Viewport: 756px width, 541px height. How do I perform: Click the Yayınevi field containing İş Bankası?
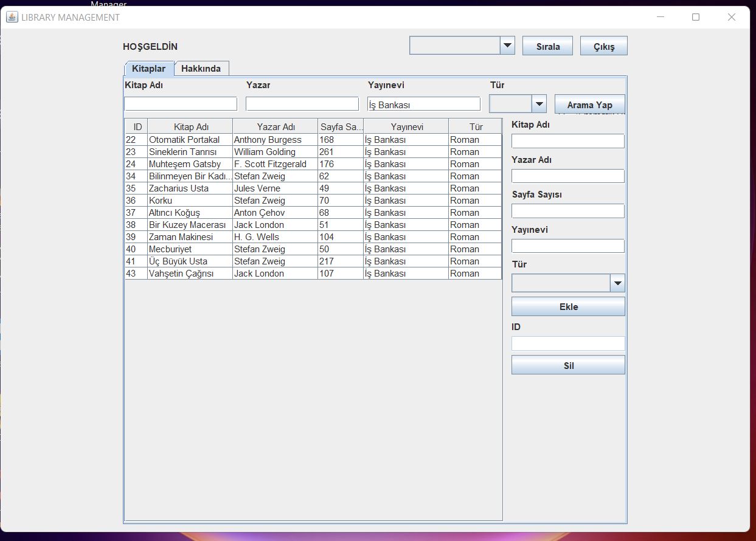click(x=423, y=103)
